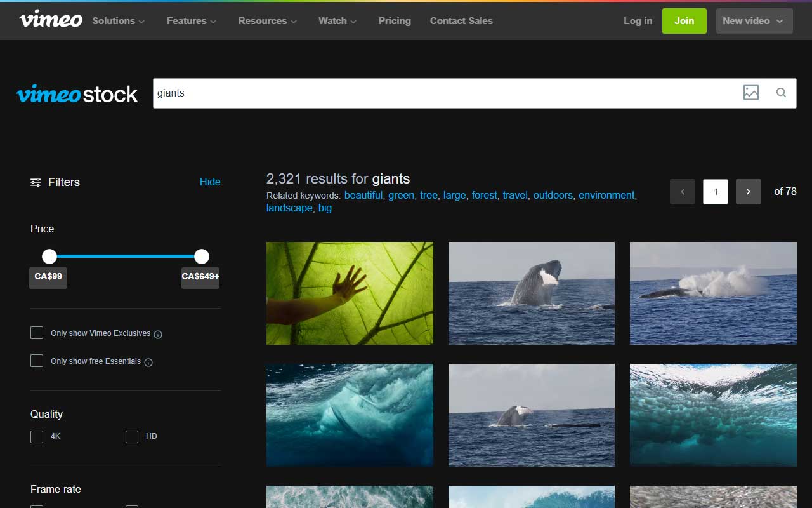This screenshot has width=812, height=508.
Task: Select Pricing in the navigation bar
Action: (395, 20)
